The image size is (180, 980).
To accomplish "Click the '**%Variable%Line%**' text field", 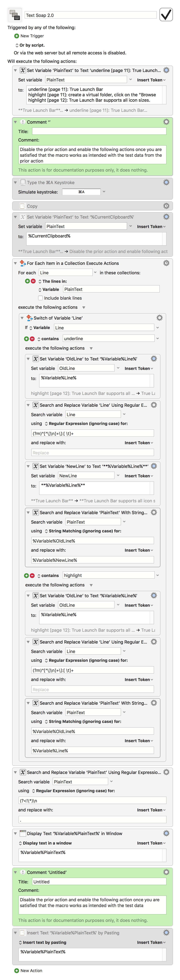I will (x=95, y=488).
